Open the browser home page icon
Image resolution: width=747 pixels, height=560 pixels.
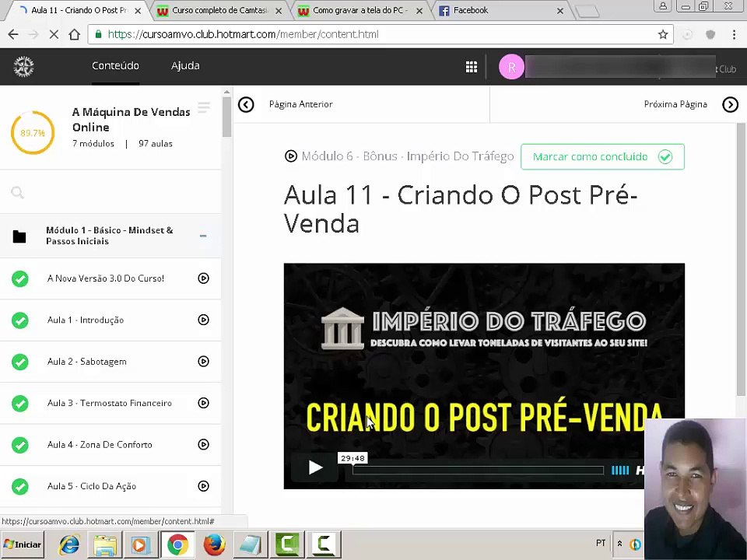[75, 34]
